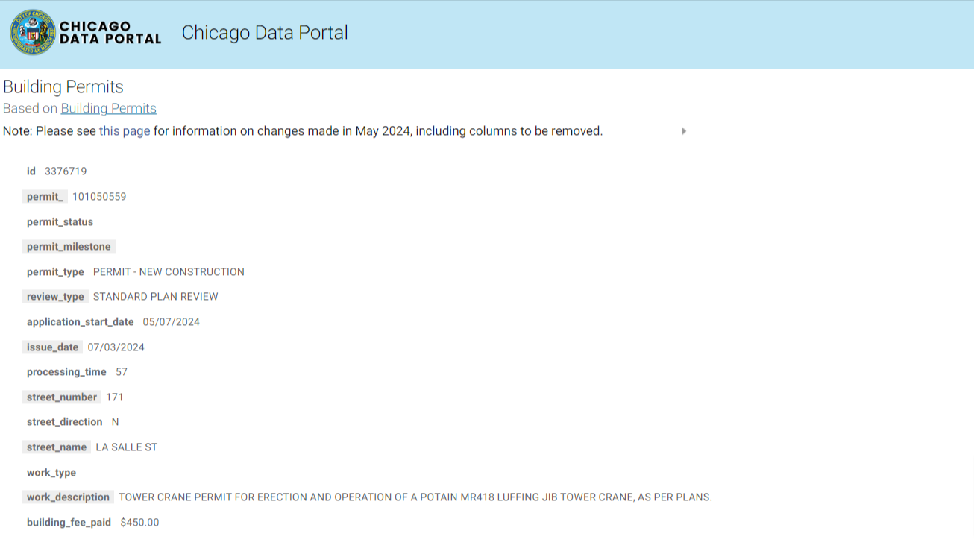This screenshot has height=560, width=974.
Task: Select the id value 3376719
Action: pos(66,172)
